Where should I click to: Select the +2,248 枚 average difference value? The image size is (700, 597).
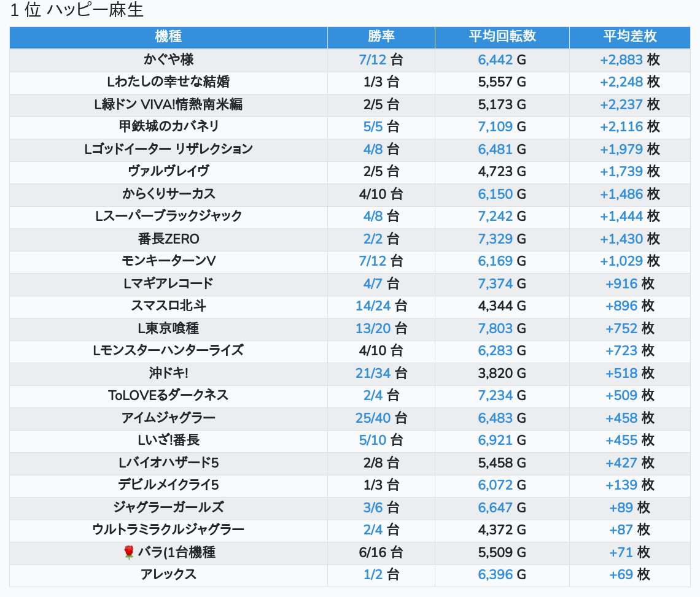point(630,82)
